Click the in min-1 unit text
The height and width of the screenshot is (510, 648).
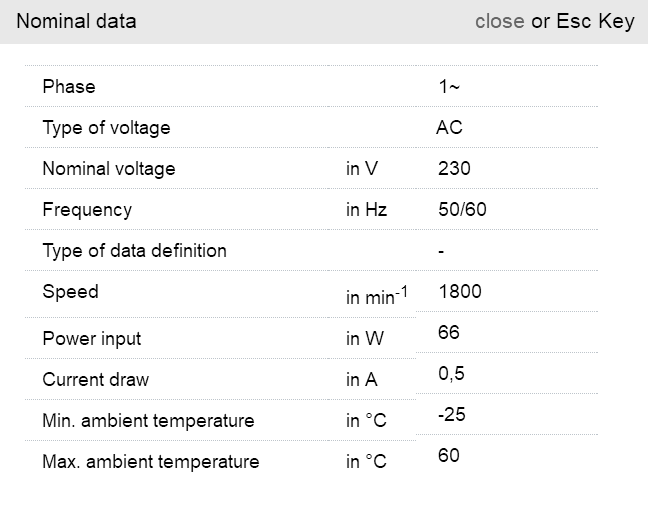376,297
